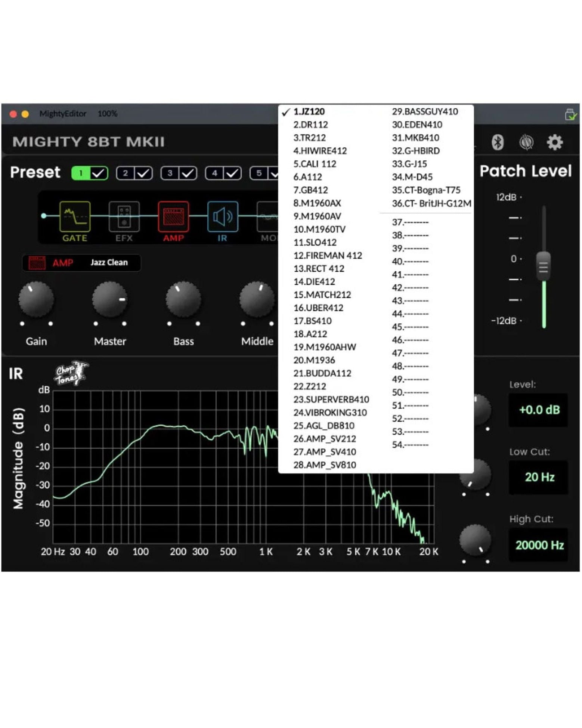This screenshot has width=582, height=728.
Task: Click the 20000 Hz High Cut value field
Action: click(x=538, y=545)
